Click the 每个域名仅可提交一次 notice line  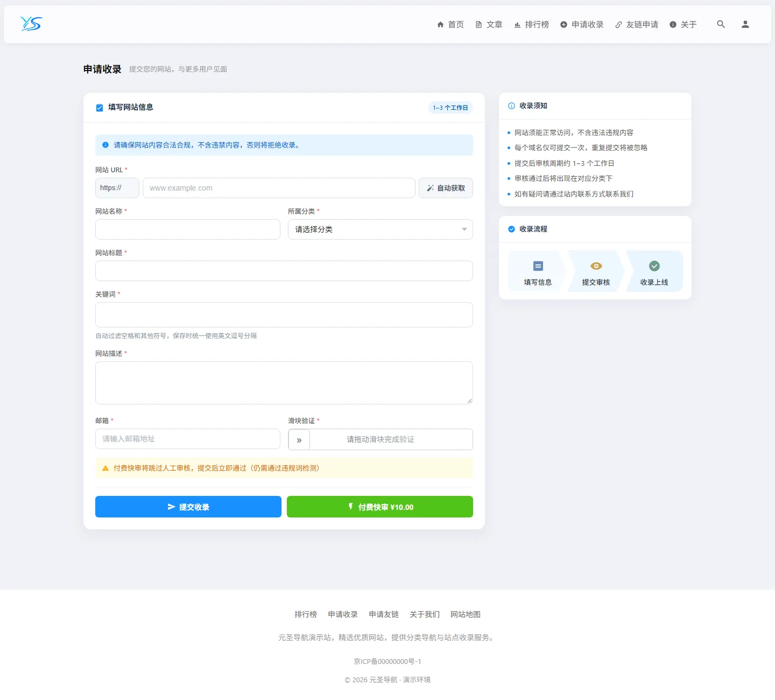[x=581, y=148]
